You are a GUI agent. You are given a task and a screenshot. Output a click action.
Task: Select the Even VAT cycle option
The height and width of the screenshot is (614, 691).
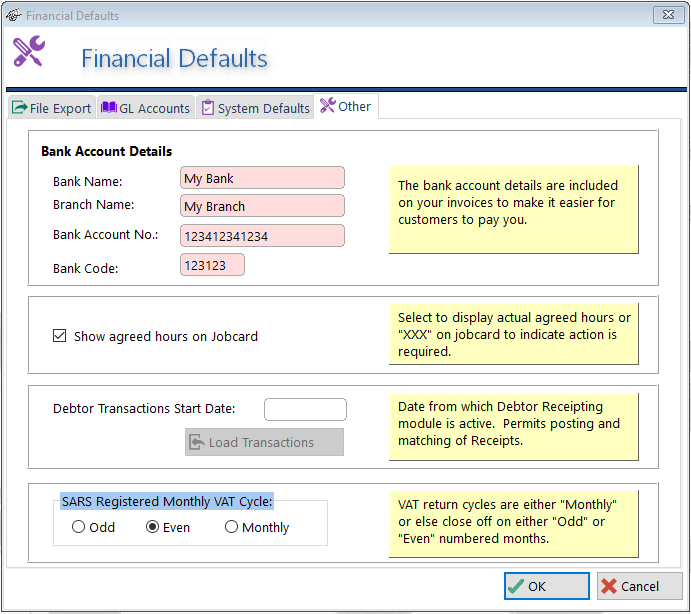pyautogui.click(x=153, y=527)
